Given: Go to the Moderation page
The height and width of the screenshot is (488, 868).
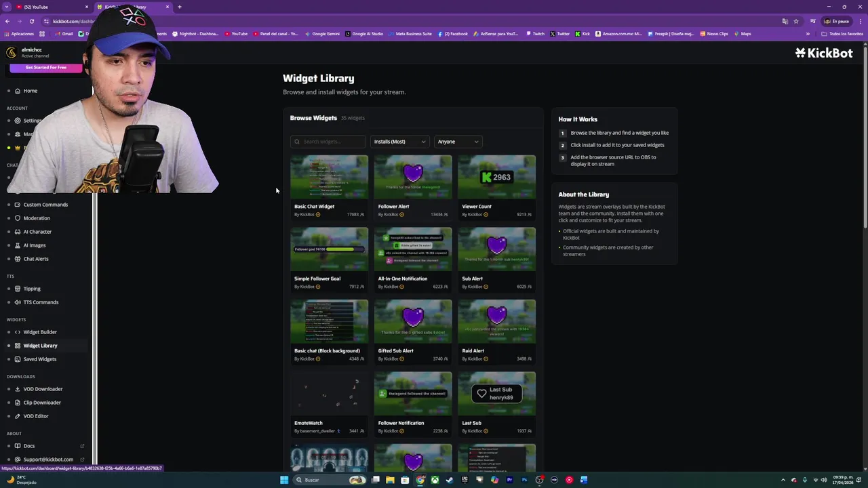Looking at the screenshot, I should [x=37, y=218].
